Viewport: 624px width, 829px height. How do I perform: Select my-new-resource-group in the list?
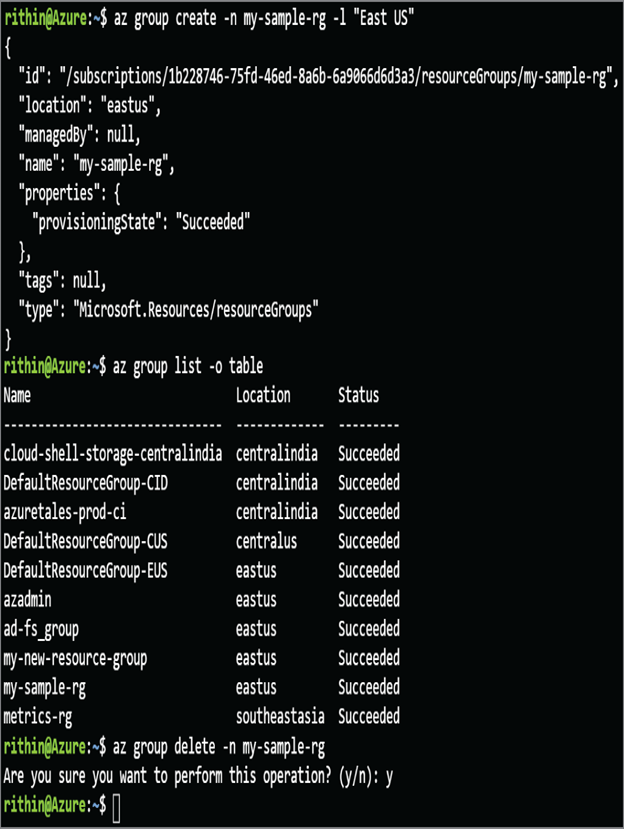click(75, 659)
